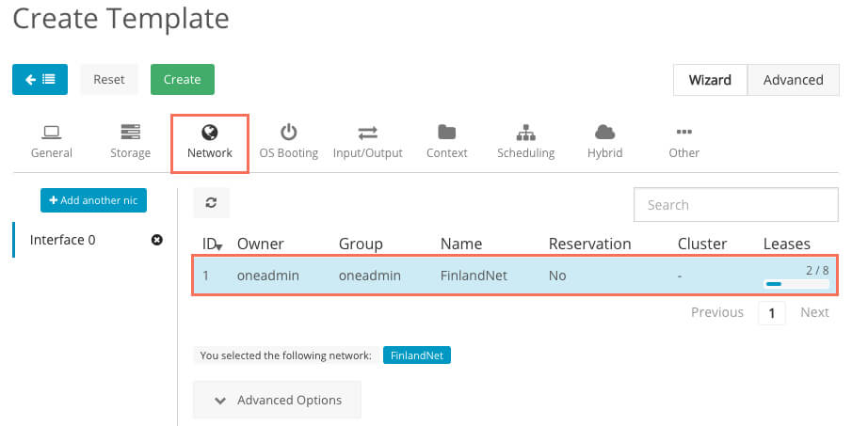Switch to the Network tab
This screenshot has width=868, height=426.
[x=209, y=141]
